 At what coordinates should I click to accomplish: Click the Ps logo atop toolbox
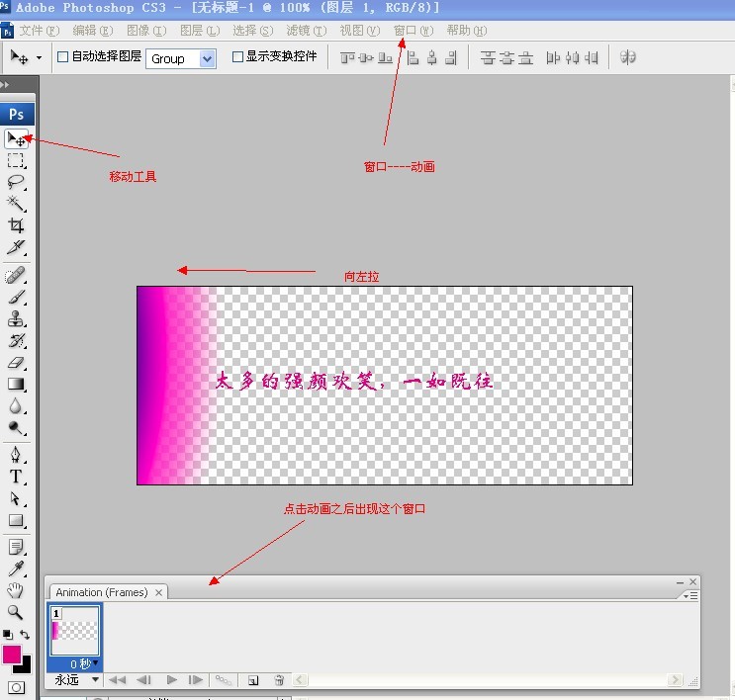(17, 115)
